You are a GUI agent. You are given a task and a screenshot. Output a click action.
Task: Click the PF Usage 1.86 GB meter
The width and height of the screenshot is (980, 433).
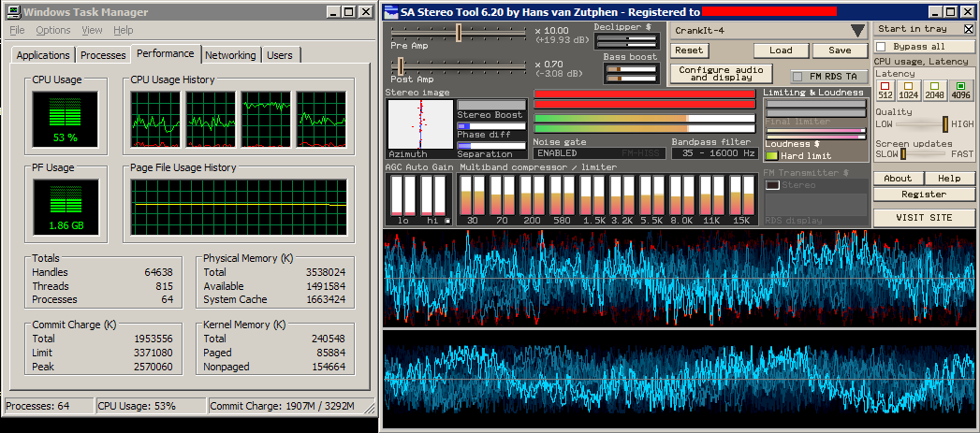point(66,208)
